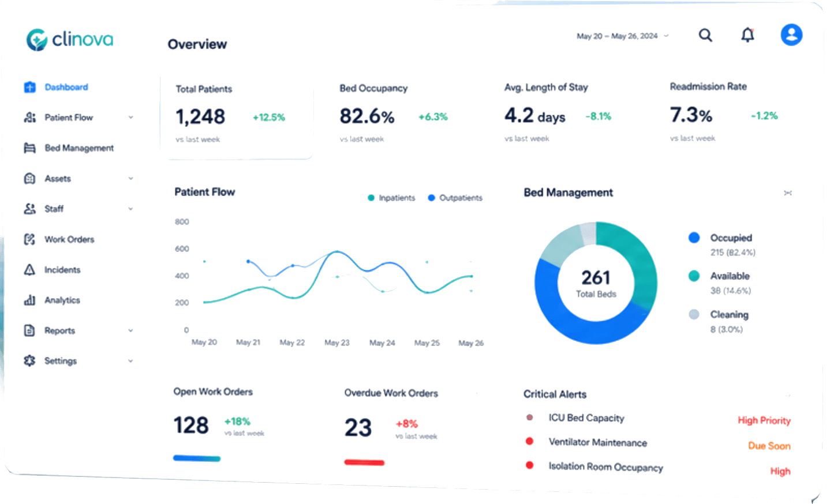Toggle Inpatients legend in Patient Flow
Image resolution: width=830 pixels, height=504 pixels.
391,198
